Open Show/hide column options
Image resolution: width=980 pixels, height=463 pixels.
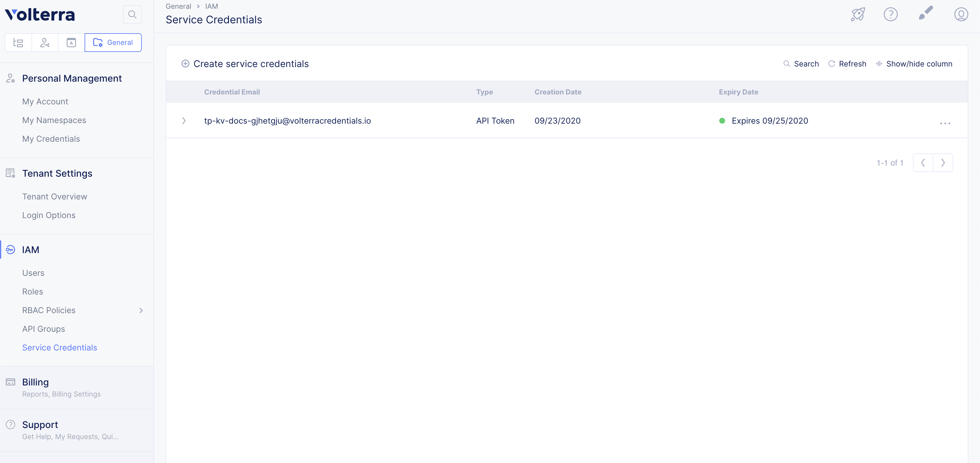tap(914, 64)
